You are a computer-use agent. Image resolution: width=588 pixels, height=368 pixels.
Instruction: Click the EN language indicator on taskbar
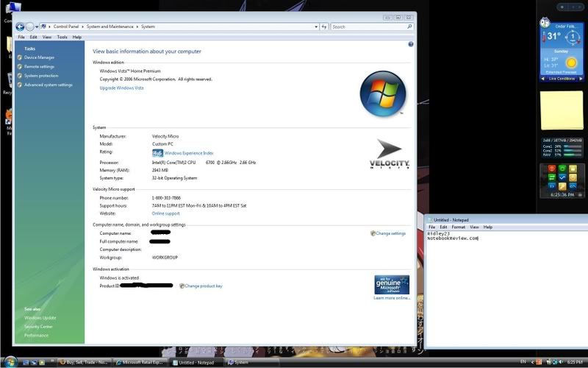(523, 362)
